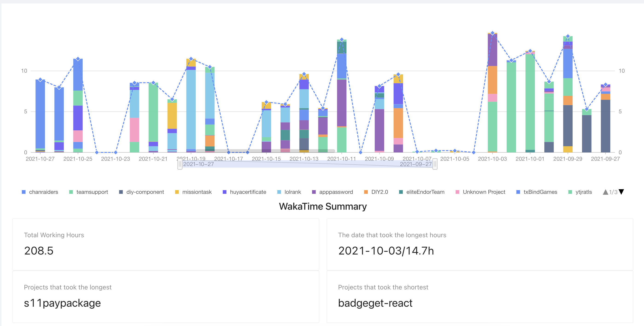Select the 2021-10-27 stacked bar
The height and width of the screenshot is (326, 644).
(40, 116)
